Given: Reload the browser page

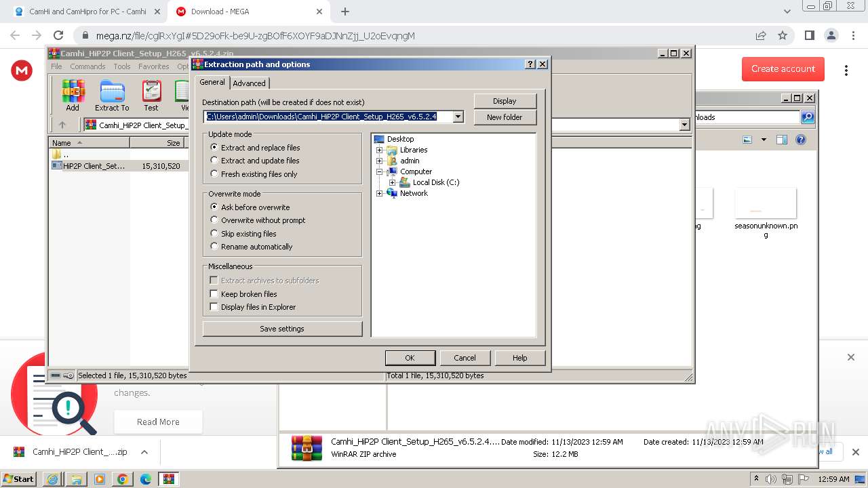Looking at the screenshot, I should (58, 35).
